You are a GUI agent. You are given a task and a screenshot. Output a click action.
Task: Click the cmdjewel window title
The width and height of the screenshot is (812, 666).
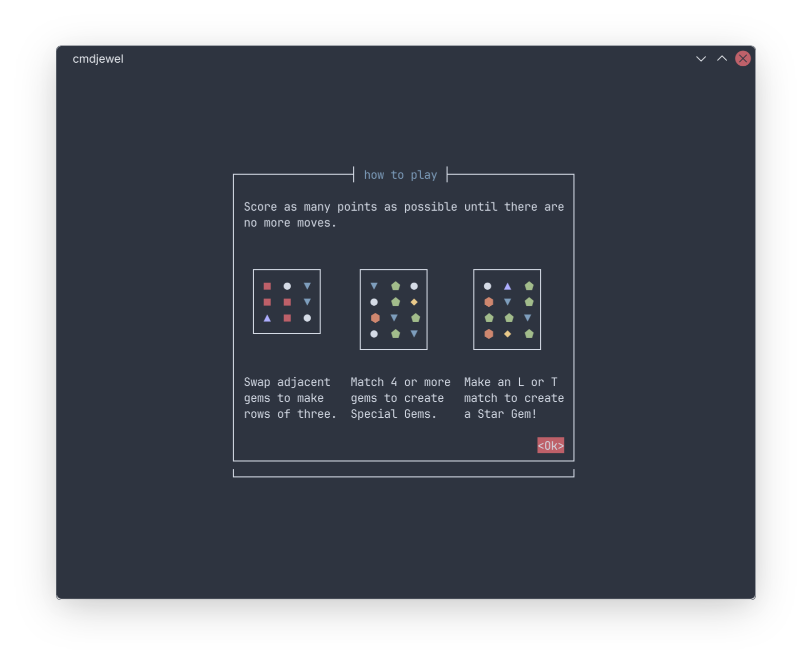98,59
